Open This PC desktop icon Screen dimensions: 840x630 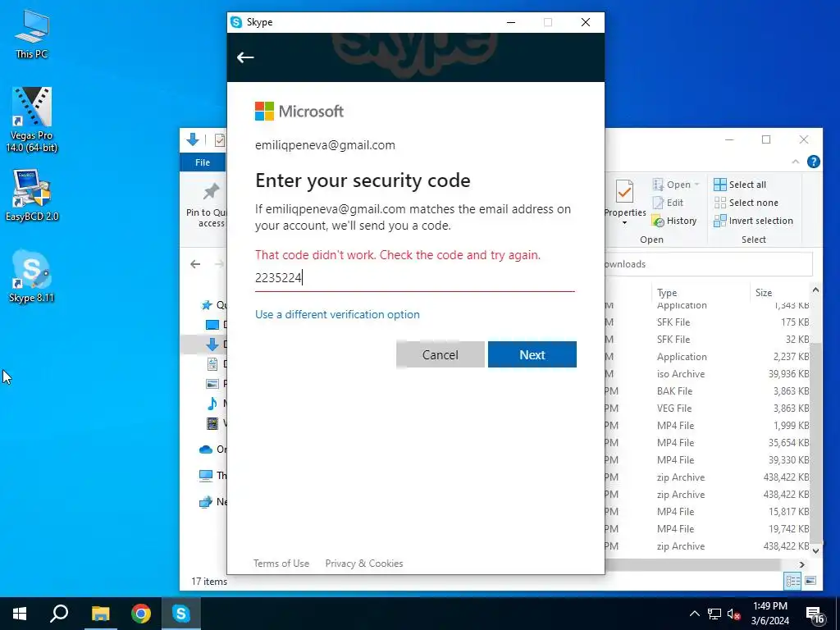point(32,34)
